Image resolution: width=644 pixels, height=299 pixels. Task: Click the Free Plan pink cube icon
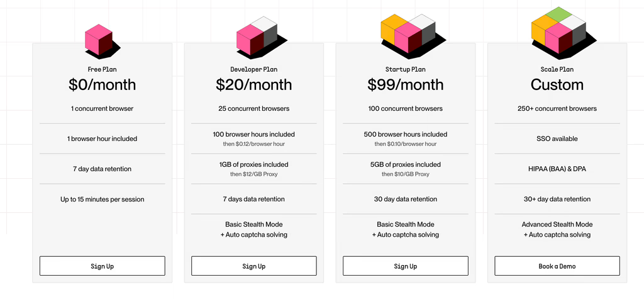coord(102,40)
